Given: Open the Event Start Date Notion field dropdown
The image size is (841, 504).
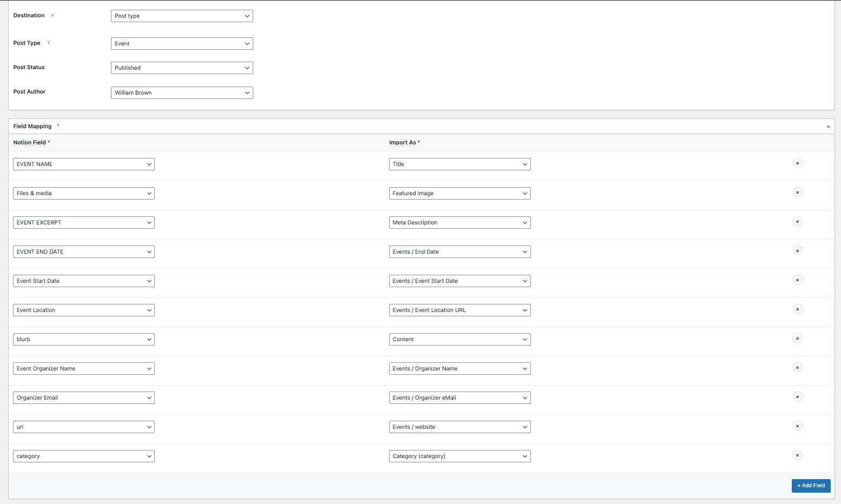Looking at the screenshot, I should coord(84,281).
